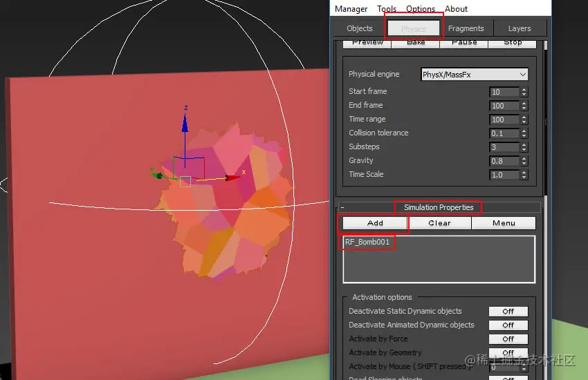Click the Activate by Mouse value field

click(504, 368)
